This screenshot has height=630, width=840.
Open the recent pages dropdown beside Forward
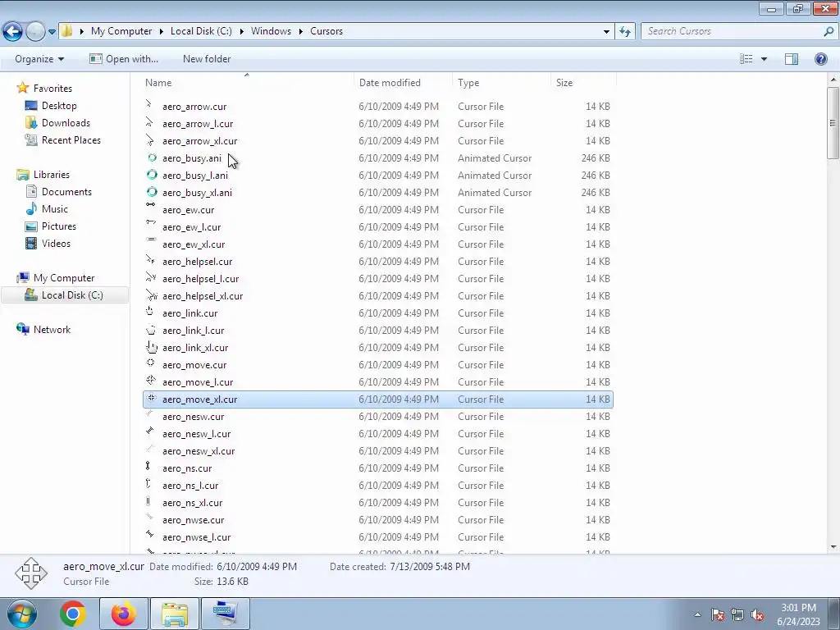point(52,32)
